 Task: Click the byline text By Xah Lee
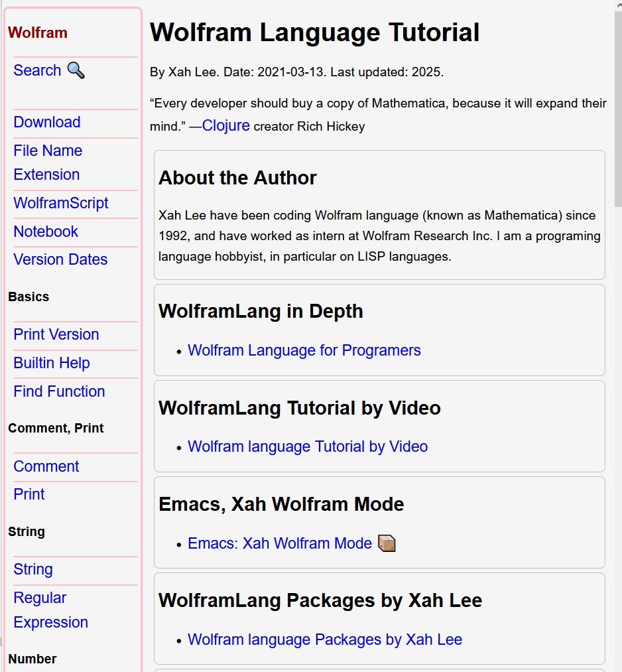coord(184,72)
